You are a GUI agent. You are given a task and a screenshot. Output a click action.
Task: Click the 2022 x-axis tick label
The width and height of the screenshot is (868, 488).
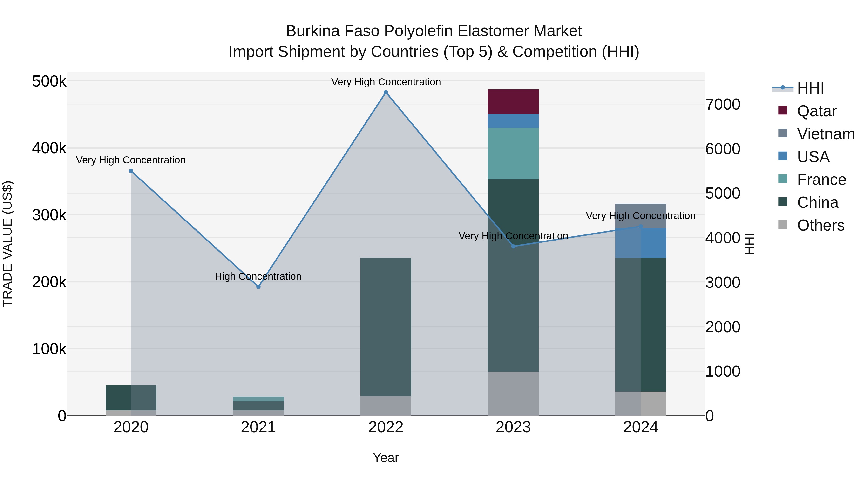click(x=386, y=427)
